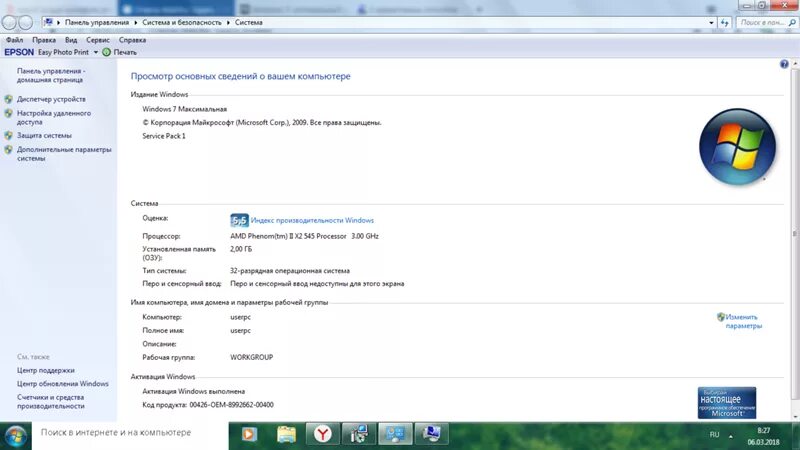Click the shield icon next to Диспетчер устройств
The width and height of the screenshot is (800, 450).
coord(9,99)
